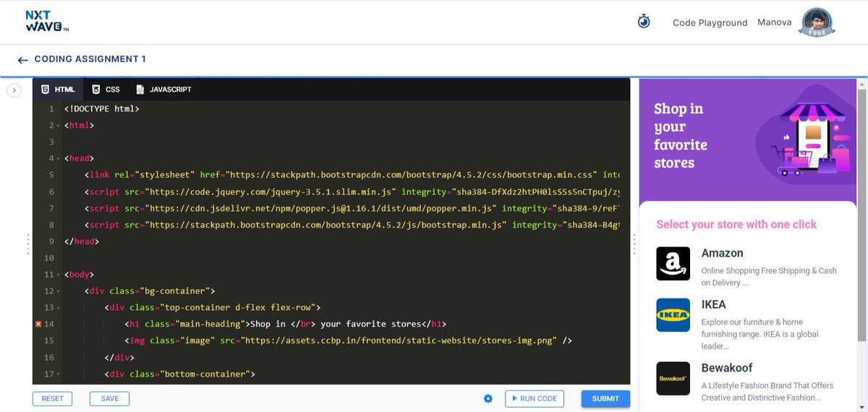This screenshot has height=412, width=868.
Task: Open the timer stopwatch icon
Action: 644,22
